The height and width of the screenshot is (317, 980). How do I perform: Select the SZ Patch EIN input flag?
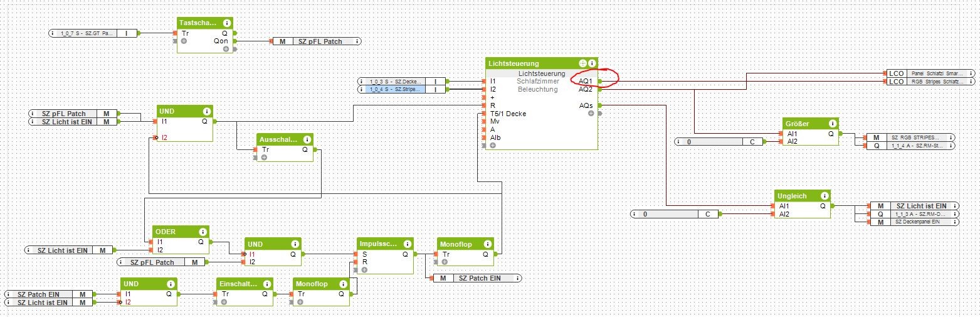pos(50,294)
